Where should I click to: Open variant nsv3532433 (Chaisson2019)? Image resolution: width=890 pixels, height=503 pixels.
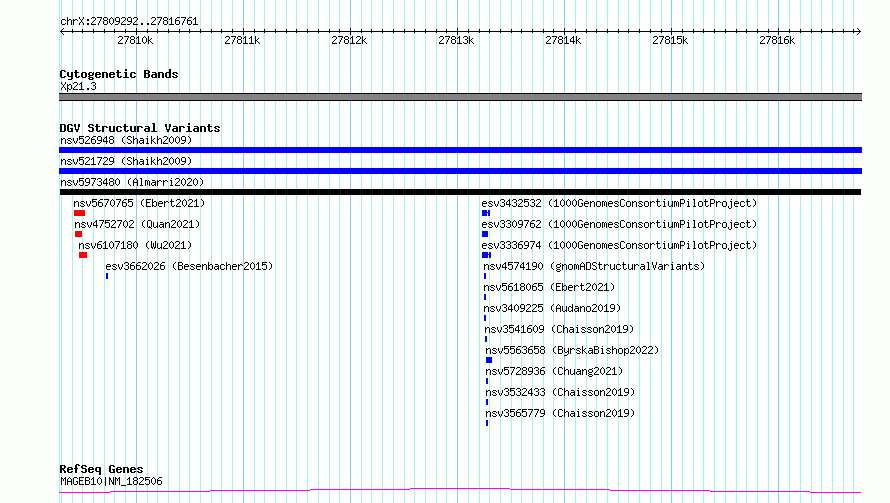[560, 392]
